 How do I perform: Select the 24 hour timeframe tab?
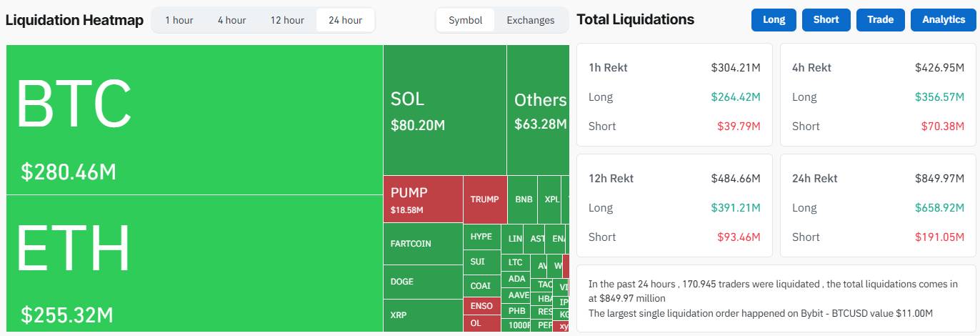pos(345,20)
